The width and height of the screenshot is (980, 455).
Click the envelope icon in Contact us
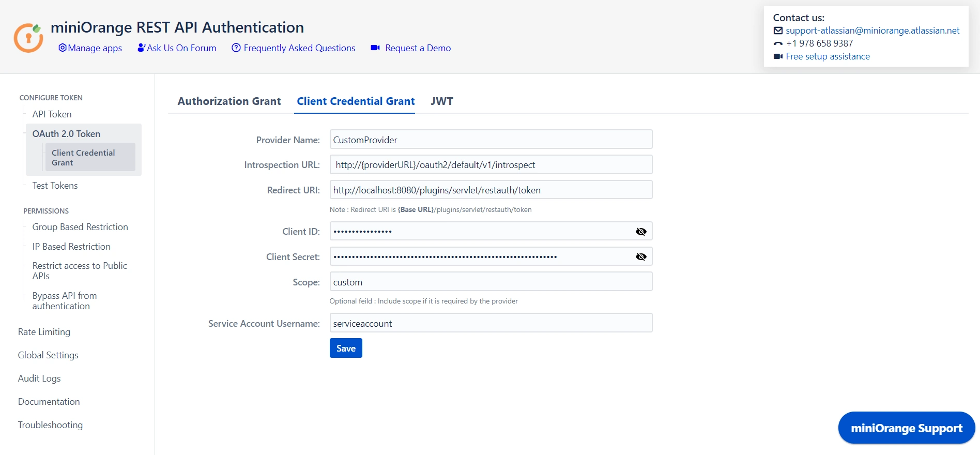pos(778,31)
